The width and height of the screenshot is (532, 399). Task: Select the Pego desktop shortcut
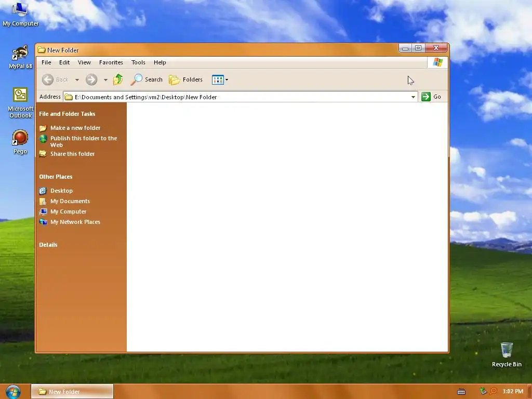[x=20, y=142]
